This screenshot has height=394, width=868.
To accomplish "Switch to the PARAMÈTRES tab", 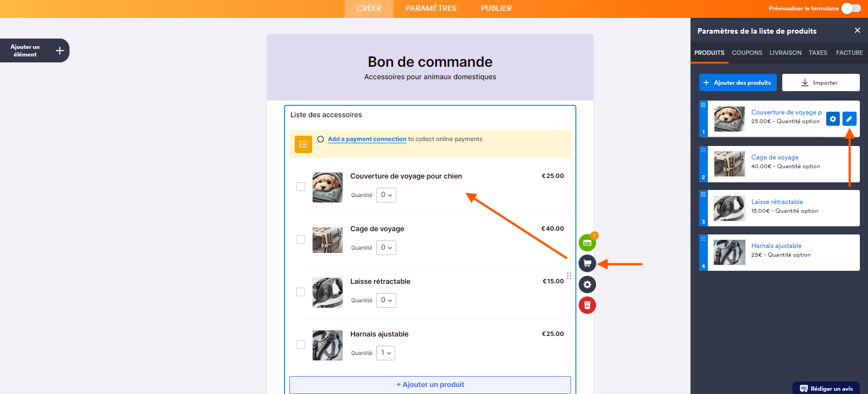I will 431,8.
